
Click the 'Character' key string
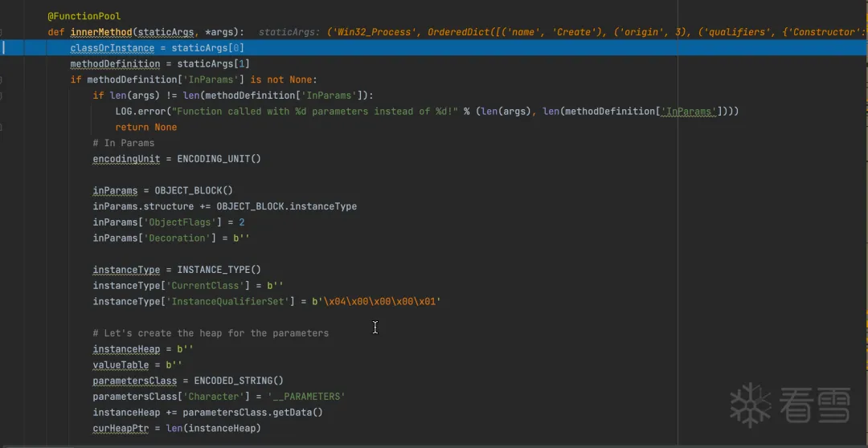click(214, 397)
